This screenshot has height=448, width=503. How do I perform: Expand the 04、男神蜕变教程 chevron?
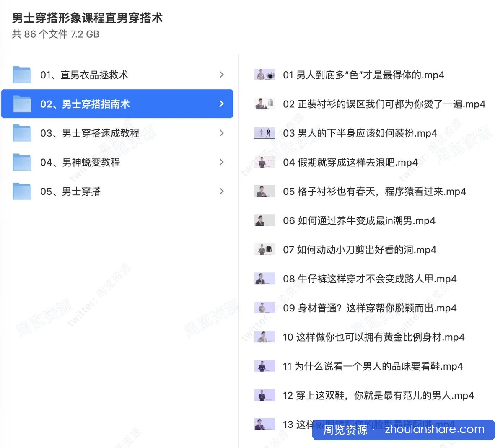[222, 162]
